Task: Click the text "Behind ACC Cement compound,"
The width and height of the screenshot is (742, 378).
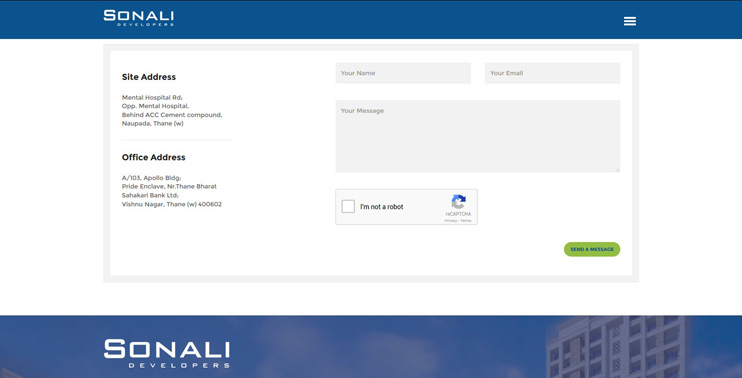Action: pyautogui.click(x=172, y=115)
